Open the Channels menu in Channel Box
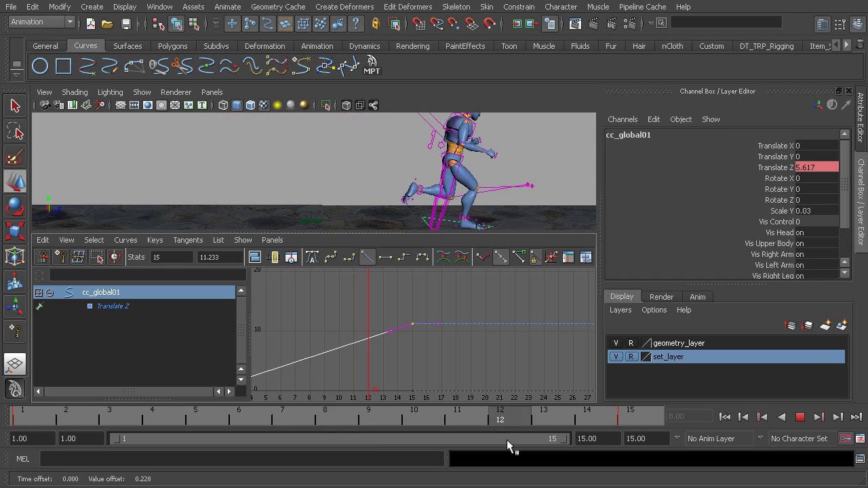The height and width of the screenshot is (488, 868). pos(623,119)
